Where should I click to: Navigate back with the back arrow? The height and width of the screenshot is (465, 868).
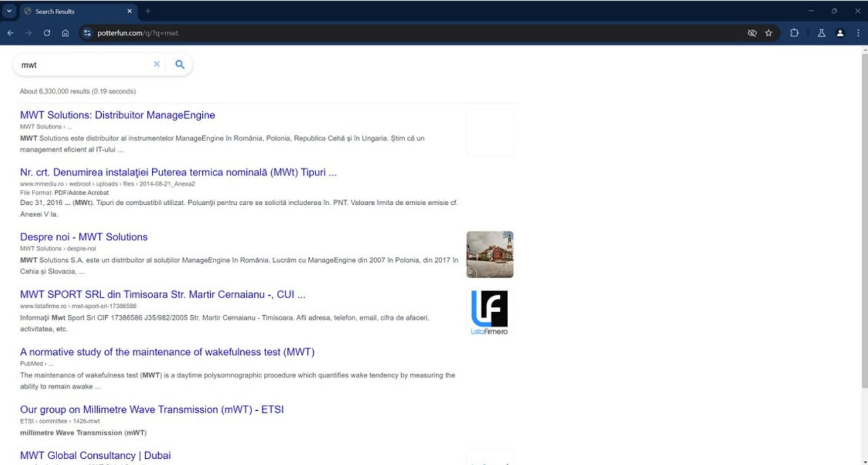(10, 33)
